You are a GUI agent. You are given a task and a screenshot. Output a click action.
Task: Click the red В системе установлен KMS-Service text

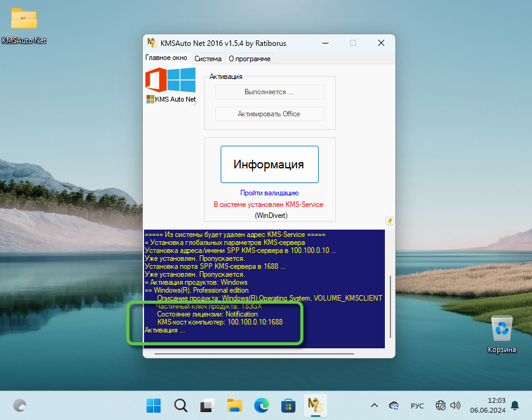[268, 204]
